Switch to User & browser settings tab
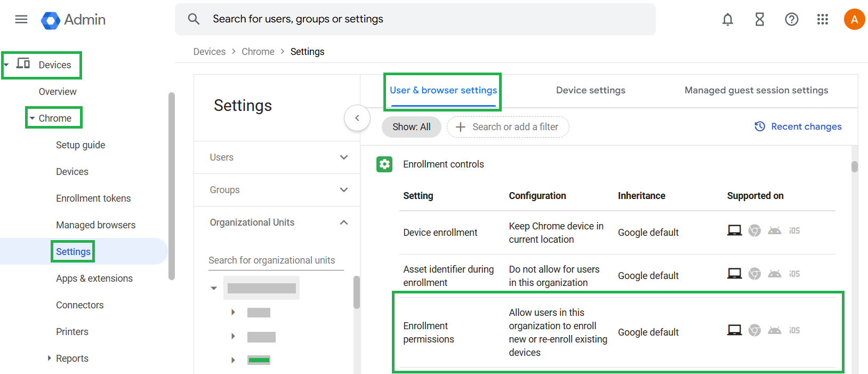Viewport: 868px width, 374px height. [x=444, y=91]
